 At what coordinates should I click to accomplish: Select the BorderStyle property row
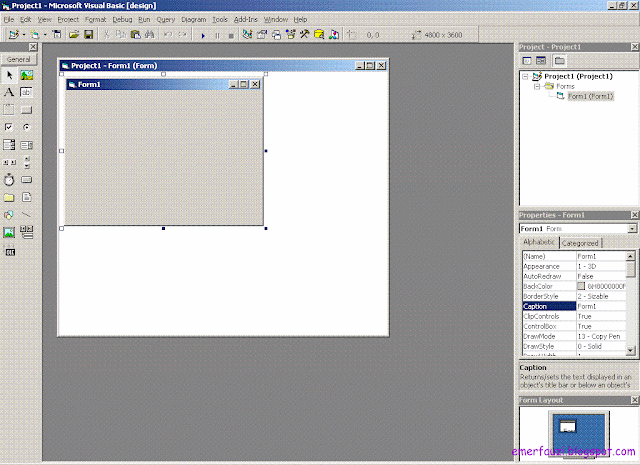(574, 296)
